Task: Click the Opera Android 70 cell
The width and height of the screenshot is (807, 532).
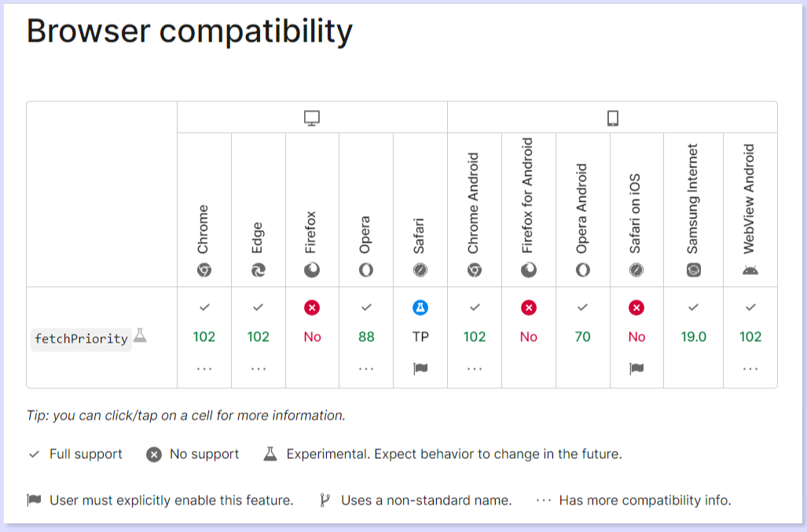Action: click(x=582, y=336)
